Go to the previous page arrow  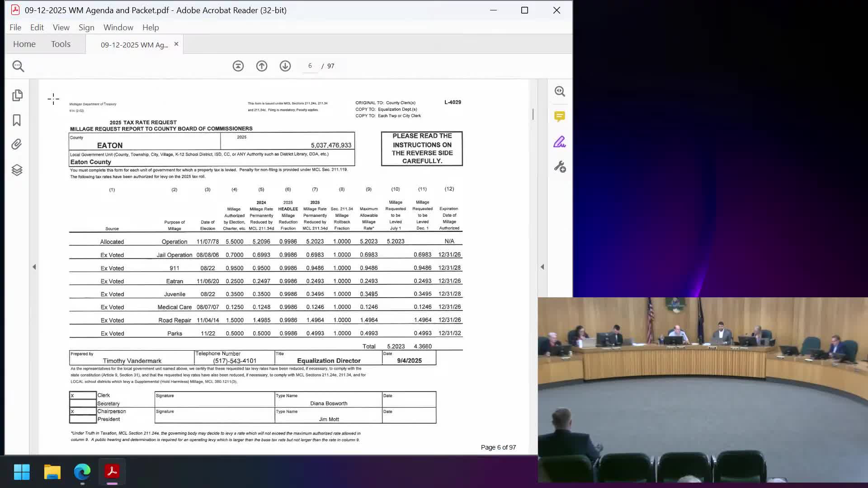[262, 66]
